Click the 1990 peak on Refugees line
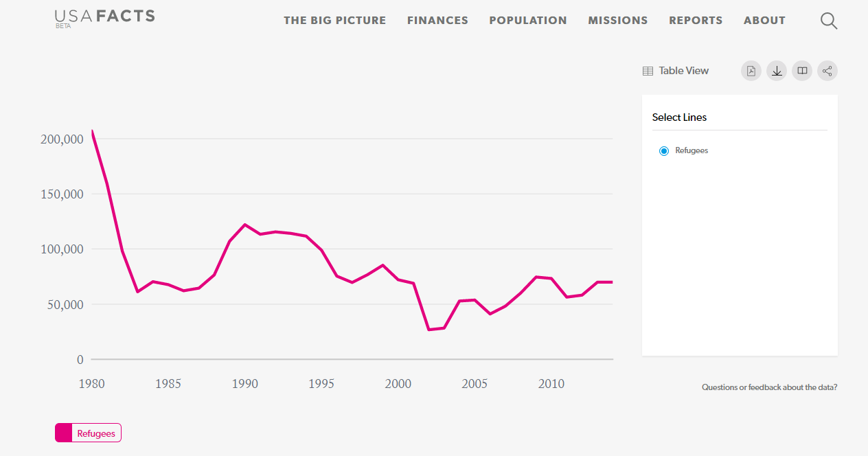 245,225
